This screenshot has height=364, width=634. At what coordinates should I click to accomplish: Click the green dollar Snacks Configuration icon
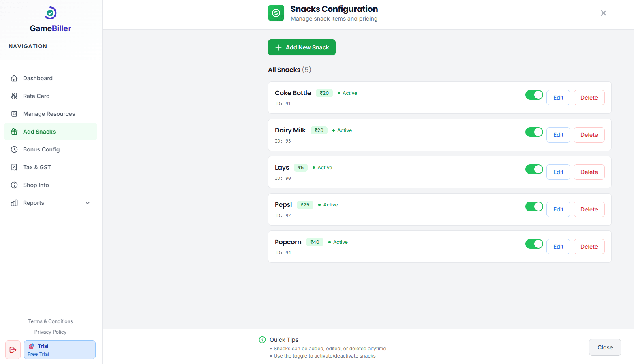click(276, 13)
